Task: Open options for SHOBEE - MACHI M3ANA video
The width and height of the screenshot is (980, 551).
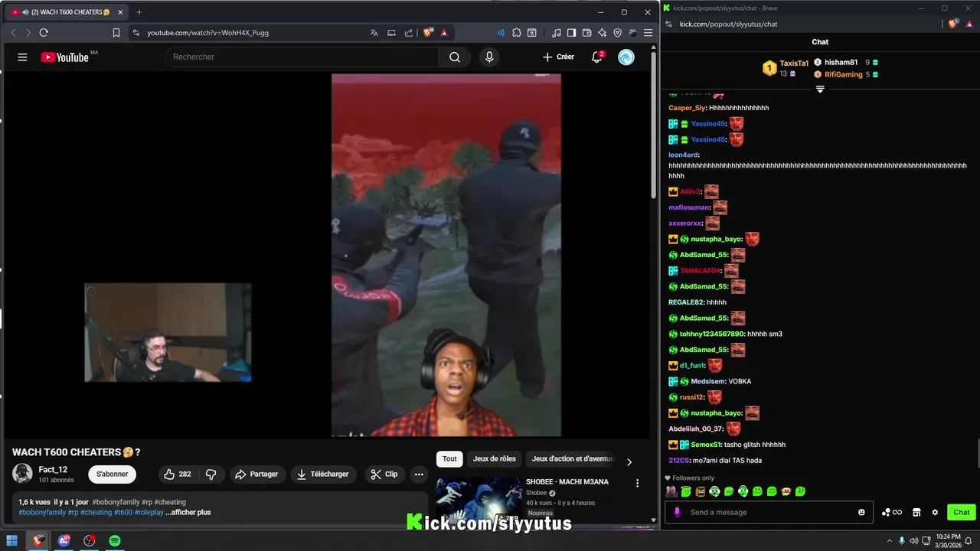Action: (637, 483)
